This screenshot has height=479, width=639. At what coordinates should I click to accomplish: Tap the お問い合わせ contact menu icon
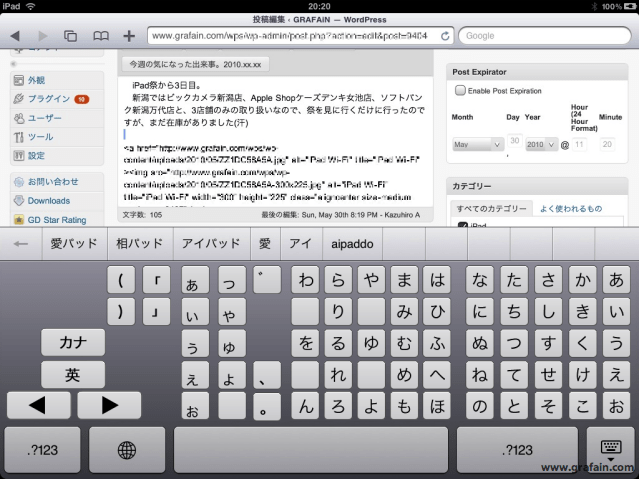[x=19, y=182]
